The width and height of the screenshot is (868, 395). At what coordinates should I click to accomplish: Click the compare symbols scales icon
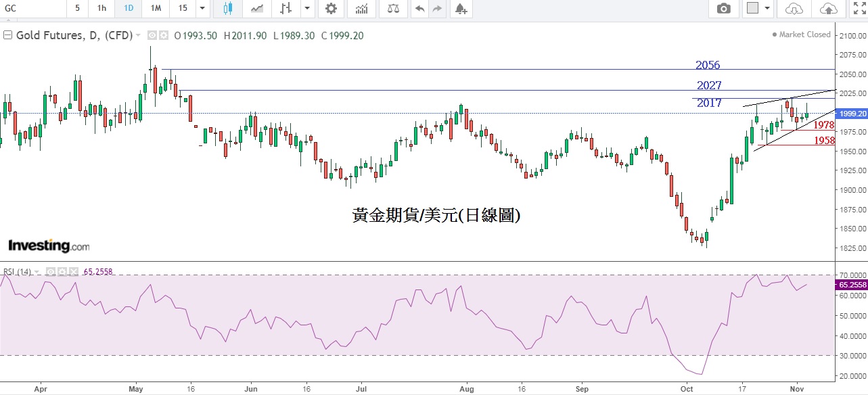pyautogui.click(x=392, y=9)
